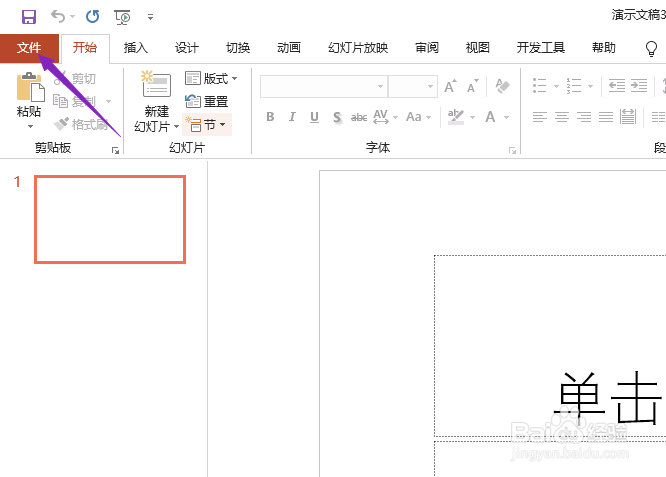This screenshot has height=477, width=666.
Task: Click the align right icon
Action: pos(584,117)
